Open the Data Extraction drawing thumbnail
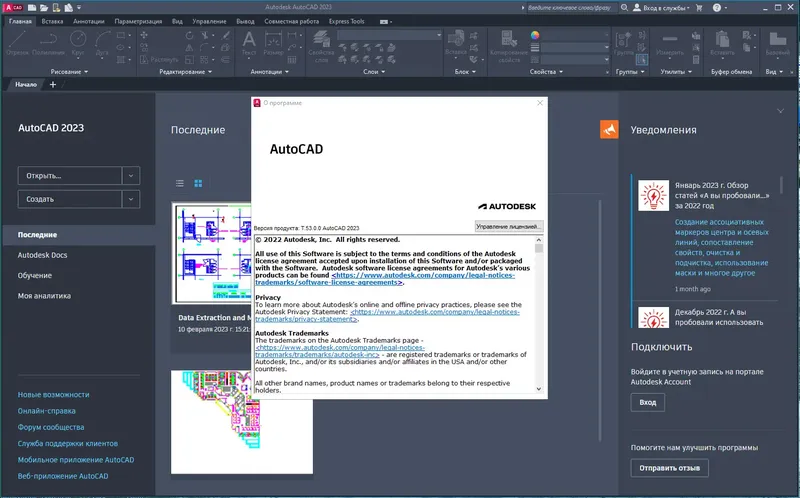This screenshot has height=498, width=800. (211, 254)
